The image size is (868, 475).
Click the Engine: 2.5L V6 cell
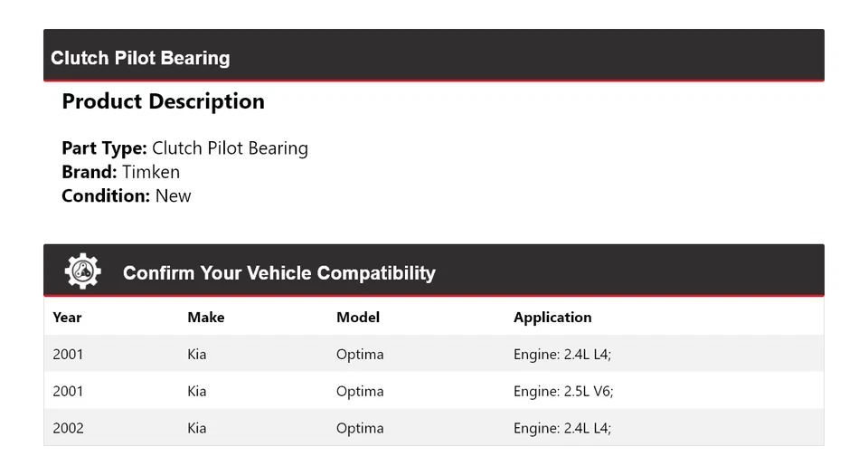563,391
